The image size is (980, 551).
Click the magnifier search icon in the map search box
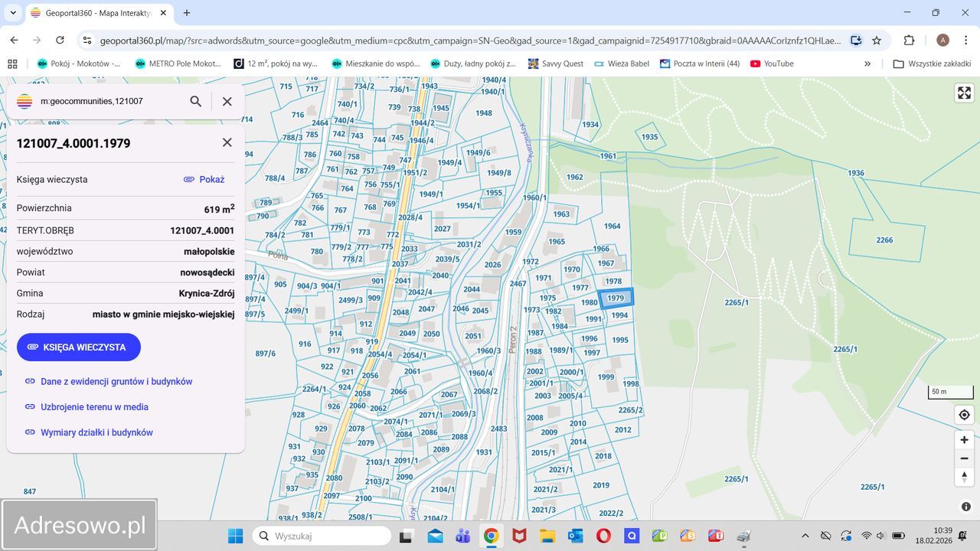pyautogui.click(x=196, y=101)
